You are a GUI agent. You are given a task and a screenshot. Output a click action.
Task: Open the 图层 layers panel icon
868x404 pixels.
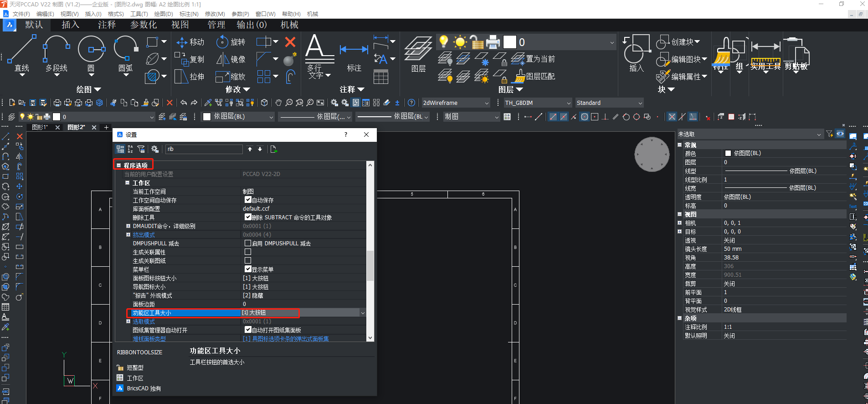click(418, 54)
